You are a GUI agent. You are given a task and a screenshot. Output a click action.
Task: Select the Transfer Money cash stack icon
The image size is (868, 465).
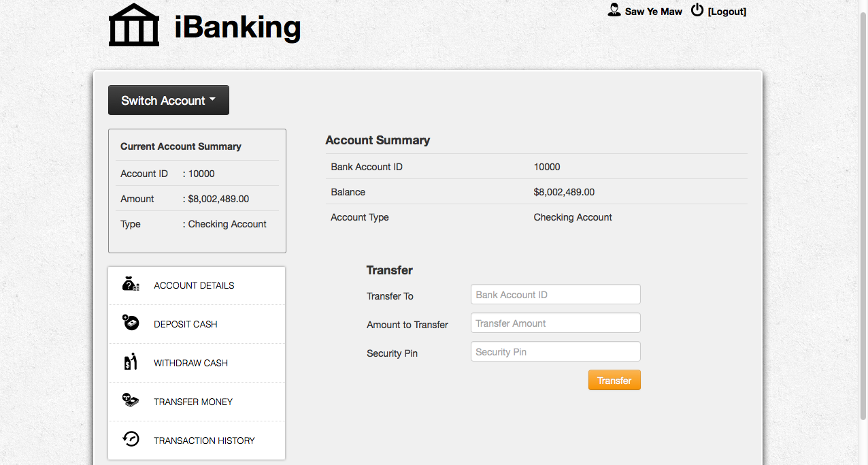coord(130,401)
